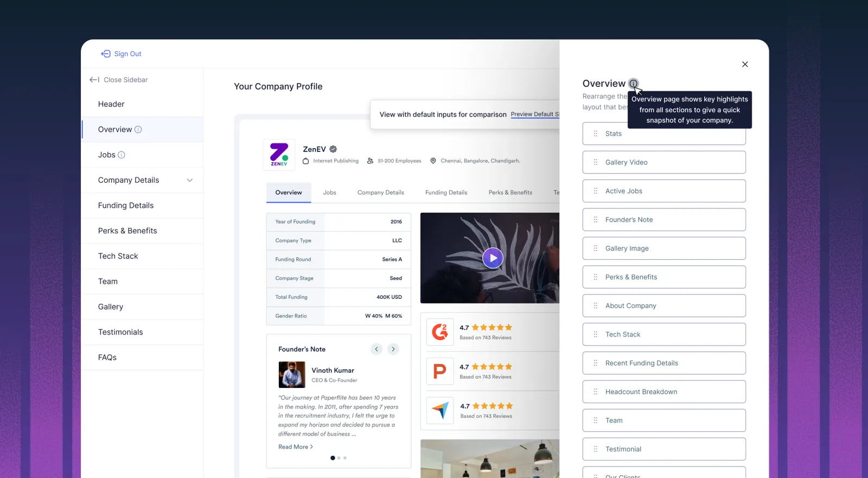Click the Close Sidebar arrow icon
This screenshot has width=868, height=478.
coord(94,80)
